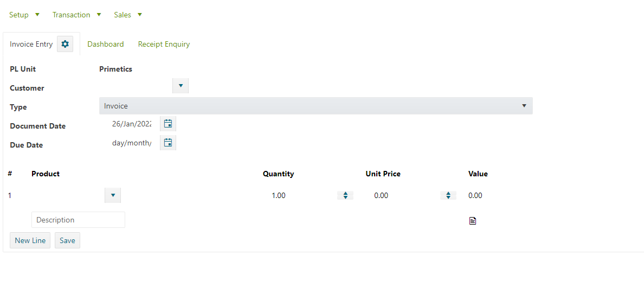Open the Due Date calendar picker
This screenshot has height=293, width=644.
pyautogui.click(x=168, y=143)
